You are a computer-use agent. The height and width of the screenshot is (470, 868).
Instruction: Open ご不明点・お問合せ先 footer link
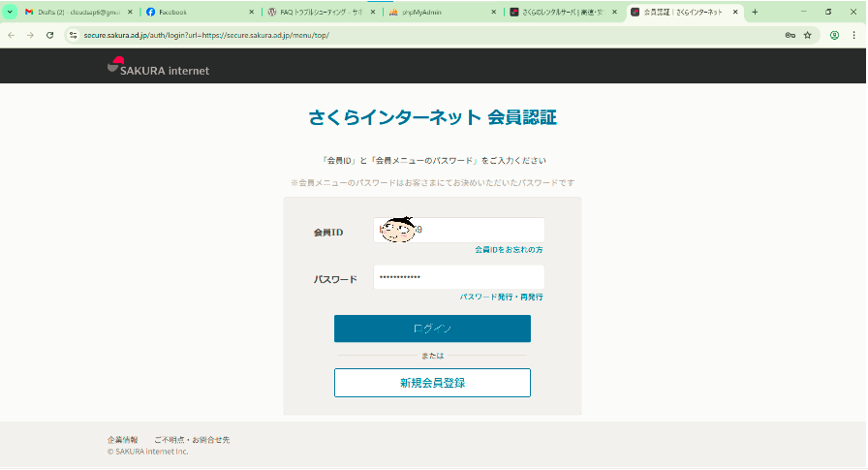192,440
